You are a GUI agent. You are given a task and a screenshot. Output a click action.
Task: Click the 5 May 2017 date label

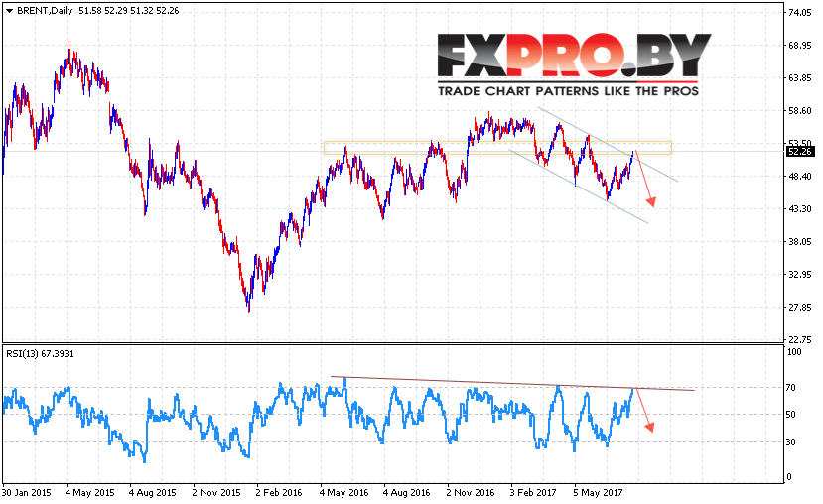click(x=598, y=493)
